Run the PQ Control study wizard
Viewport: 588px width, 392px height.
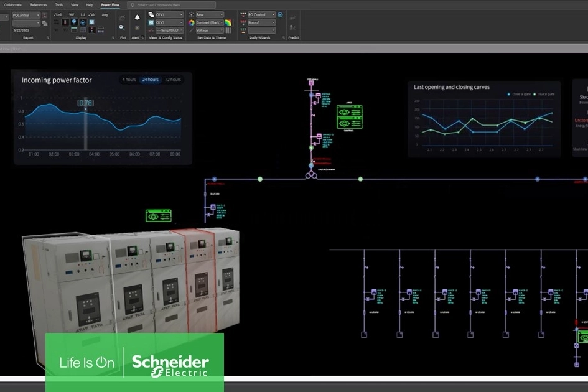(x=280, y=14)
